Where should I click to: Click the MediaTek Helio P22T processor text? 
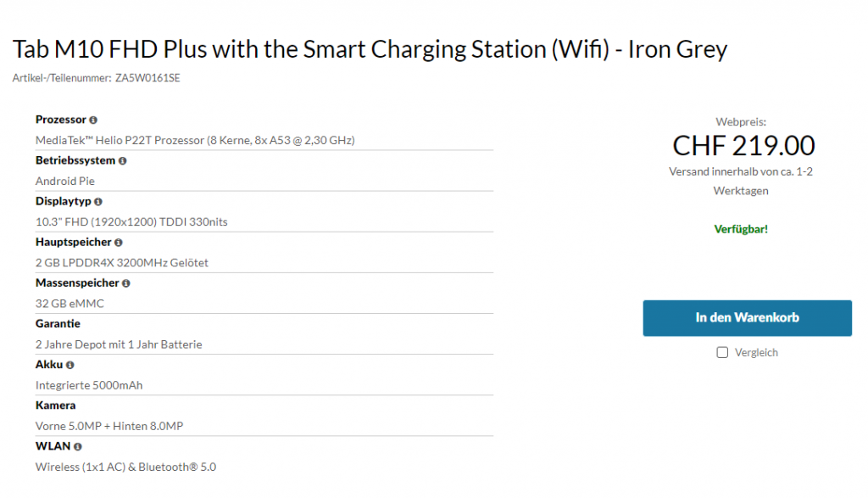point(195,140)
